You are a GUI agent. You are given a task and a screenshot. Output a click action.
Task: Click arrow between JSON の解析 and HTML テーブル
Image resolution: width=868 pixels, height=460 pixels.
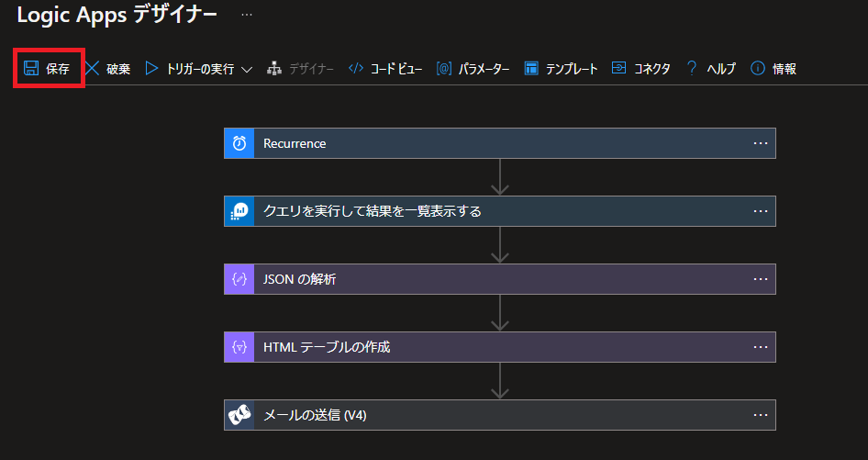pyautogui.click(x=500, y=313)
